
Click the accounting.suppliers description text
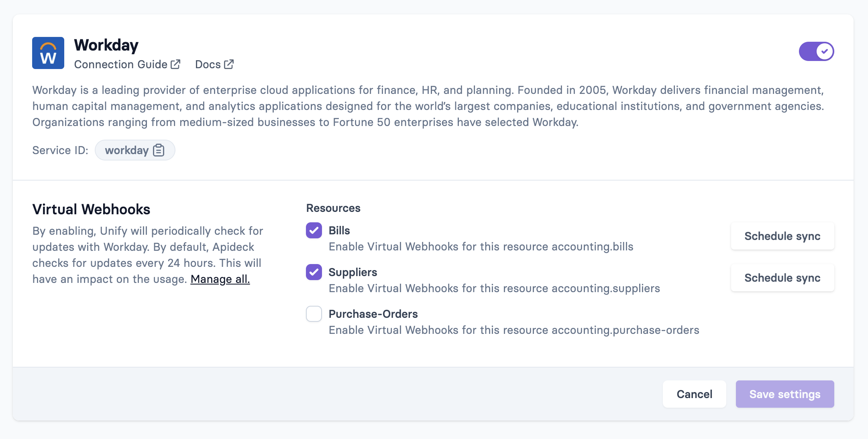coord(494,288)
